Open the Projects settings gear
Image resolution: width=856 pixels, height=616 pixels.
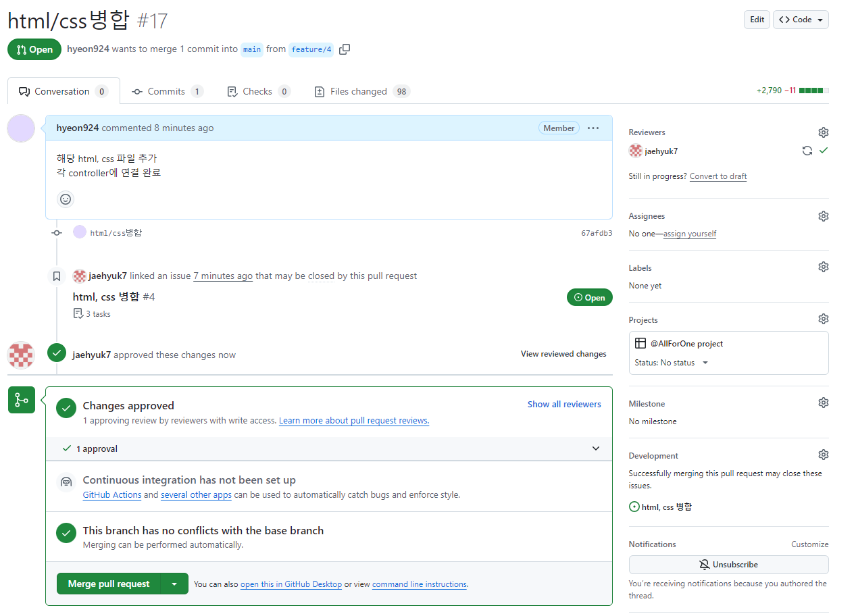click(x=823, y=318)
